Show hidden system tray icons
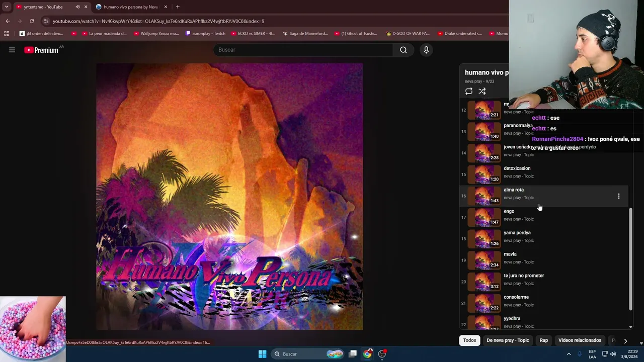This screenshot has height=362, width=644. 569,354
